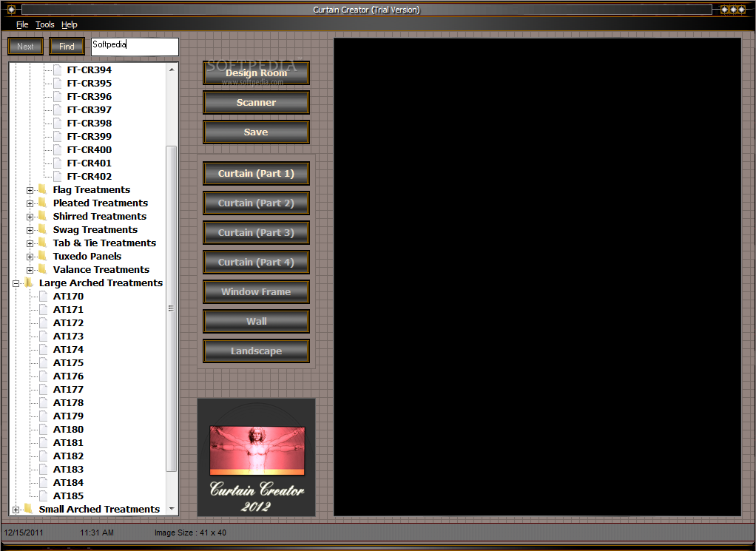Click the folder icon beside Valance Treatments
756x551 pixels.
click(x=42, y=269)
